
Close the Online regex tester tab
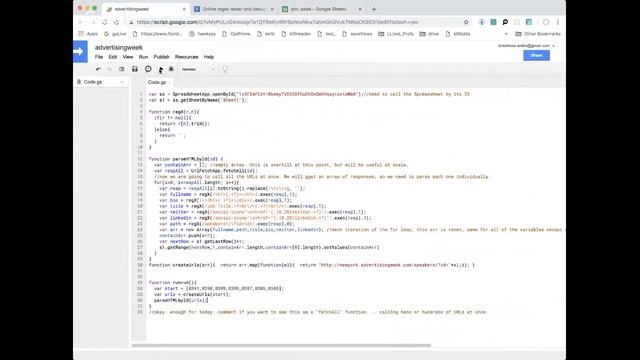point(272,9)
